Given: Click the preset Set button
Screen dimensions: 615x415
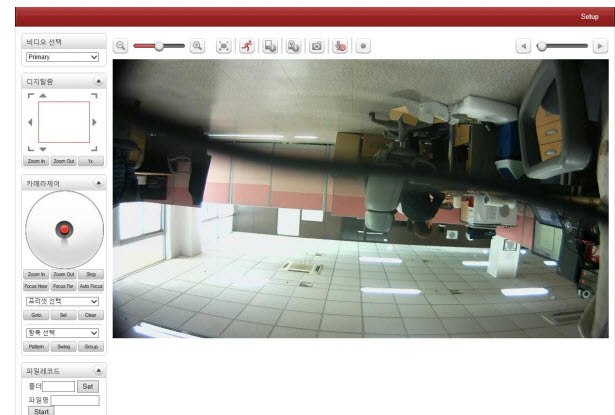Looking at the screenshot, I should [64, 315].
